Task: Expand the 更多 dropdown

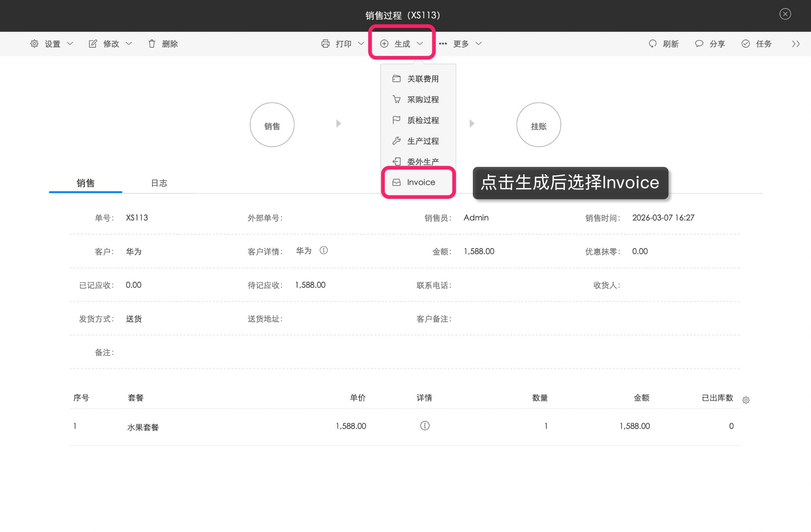Action: tap(463, 44)
